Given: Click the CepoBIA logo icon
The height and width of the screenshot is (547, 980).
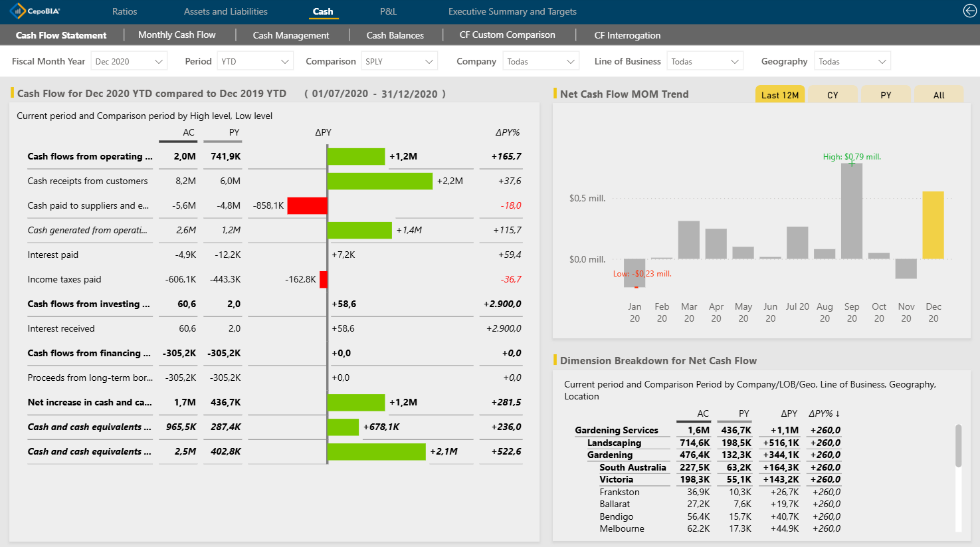Looking at the screenshot, I should 18,11.
